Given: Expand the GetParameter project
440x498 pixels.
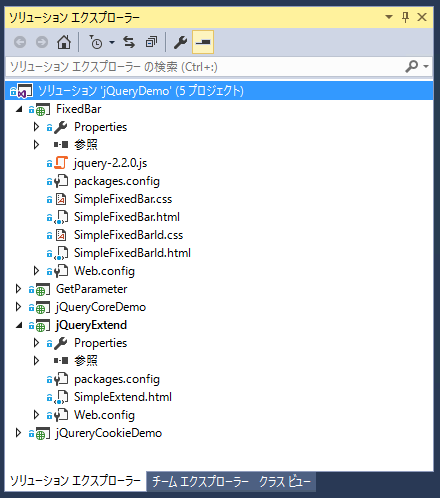Looking at the screenshot, I should click(18, 289).
